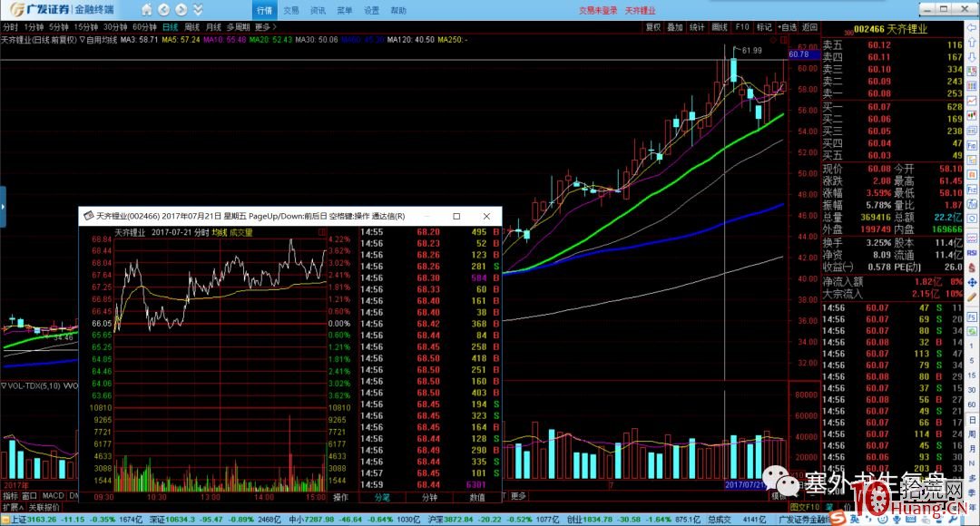Select the 60分钟 period
Image resolution: width=980 pixels, height=526 pixels.
click(144, 27)
